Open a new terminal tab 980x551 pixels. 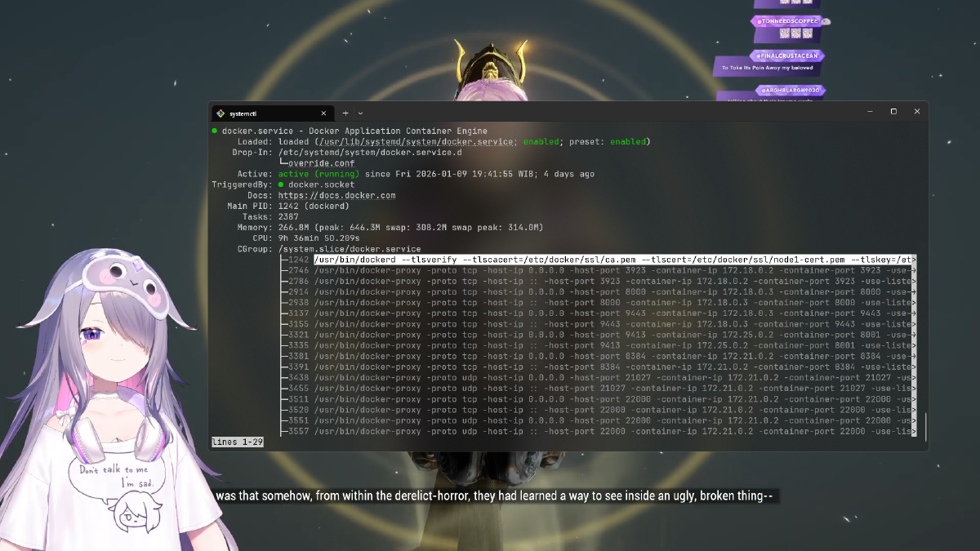click(x=345, y=113)
